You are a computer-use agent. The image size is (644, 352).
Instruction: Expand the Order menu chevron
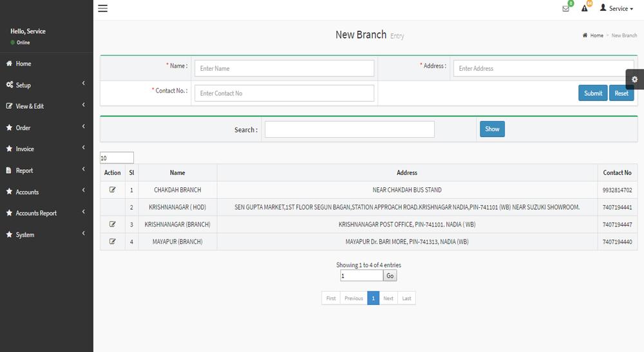(x=83, y=126)
